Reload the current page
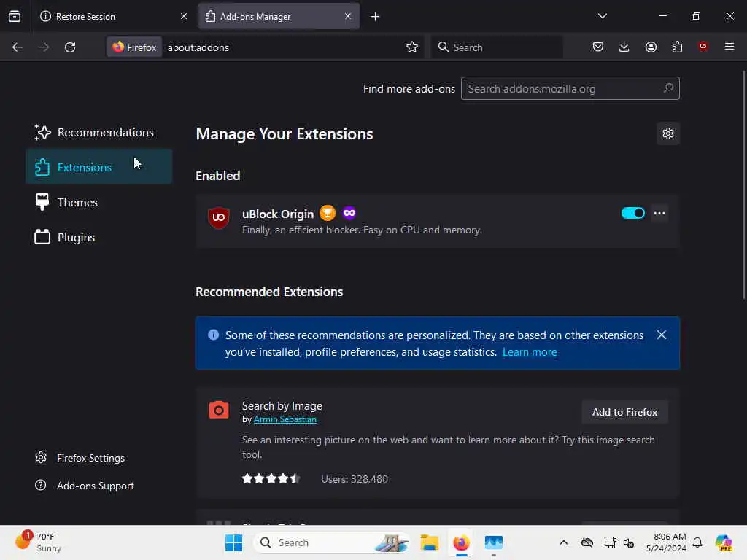The width and height of the screenshot is (747, 560). 70,47
